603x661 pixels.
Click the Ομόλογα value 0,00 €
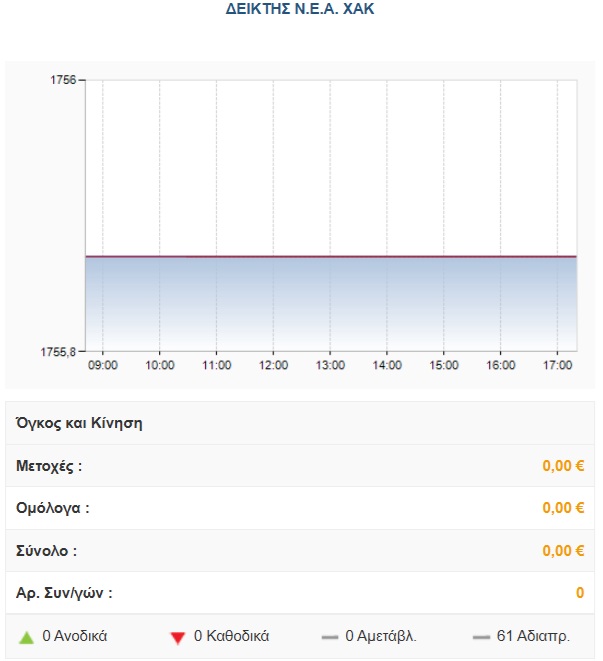point(563,508)
